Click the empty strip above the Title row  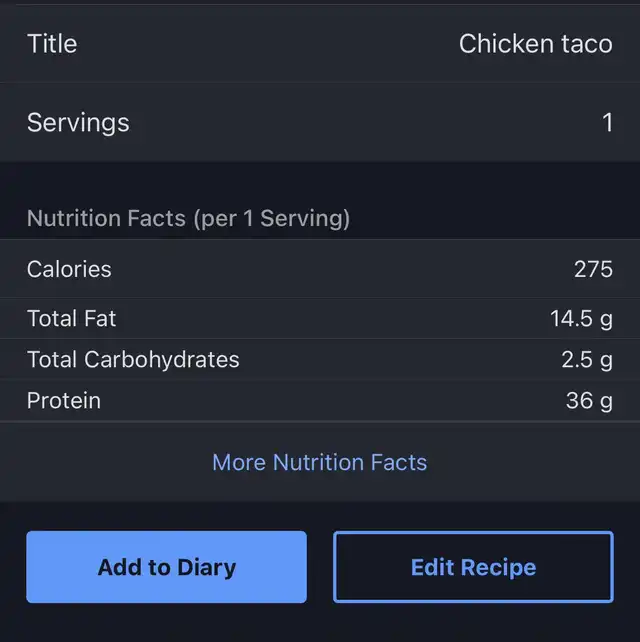(320, 3)
